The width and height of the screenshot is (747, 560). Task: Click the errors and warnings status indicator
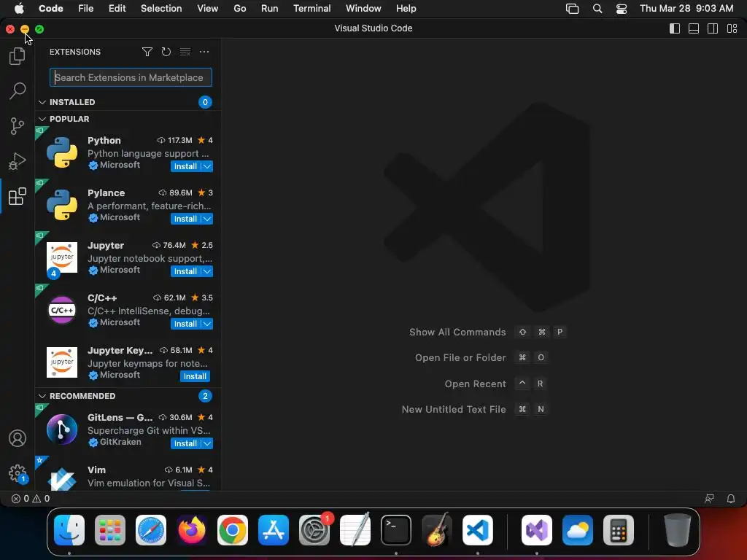click(31, 499)
